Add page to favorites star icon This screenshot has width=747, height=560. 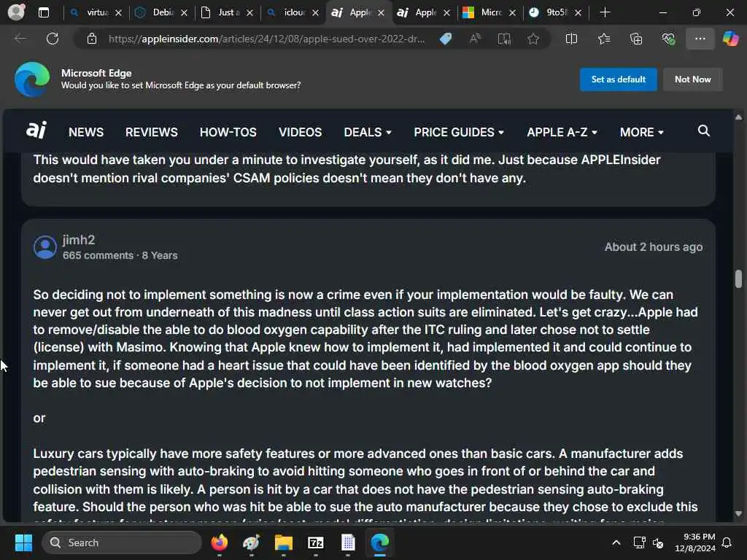(x=533, y=39)
